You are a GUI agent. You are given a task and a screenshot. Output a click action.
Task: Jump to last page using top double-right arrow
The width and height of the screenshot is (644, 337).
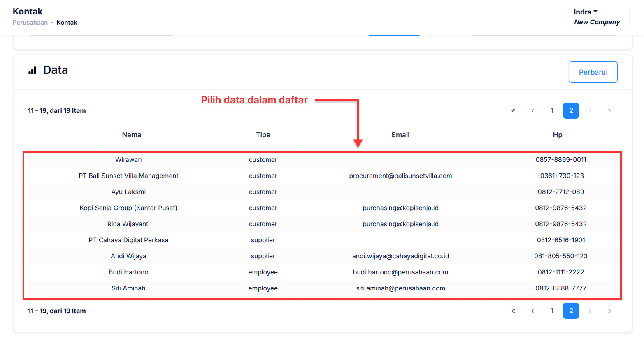pyautogui.click(x=609, y=111)
